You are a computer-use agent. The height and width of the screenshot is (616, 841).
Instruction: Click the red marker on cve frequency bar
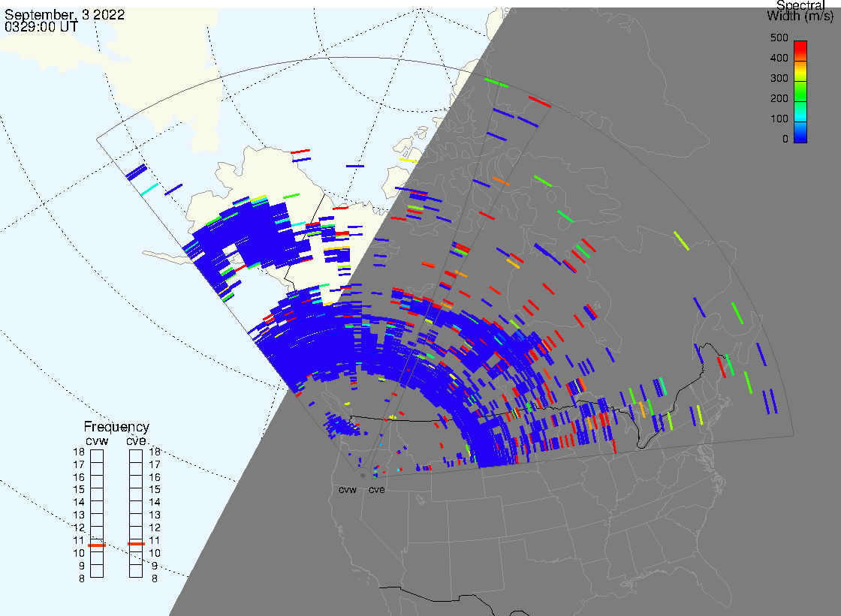tap(136, 544)
